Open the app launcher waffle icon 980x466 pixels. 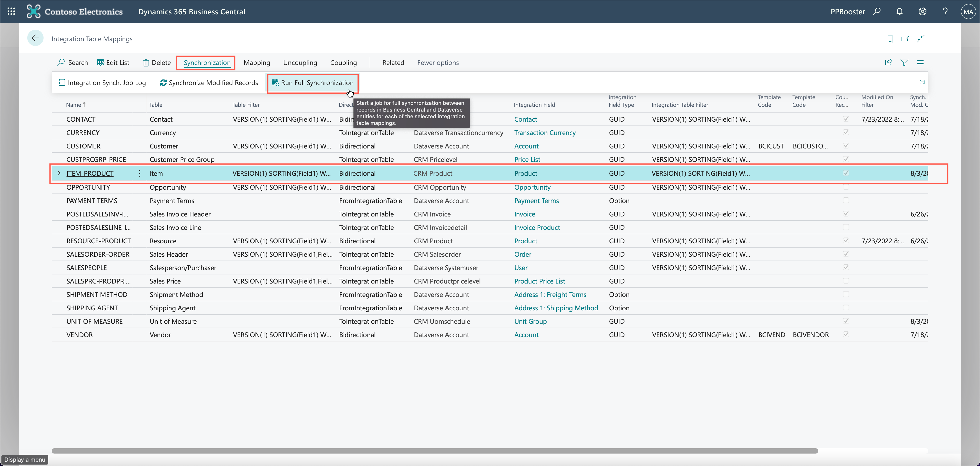coord(11,11)
